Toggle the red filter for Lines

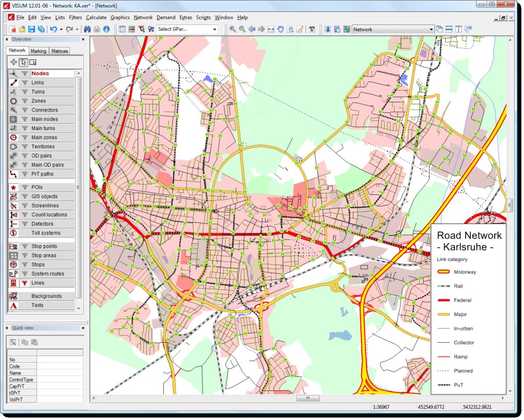pyautogui.click(x=24, y=283)
